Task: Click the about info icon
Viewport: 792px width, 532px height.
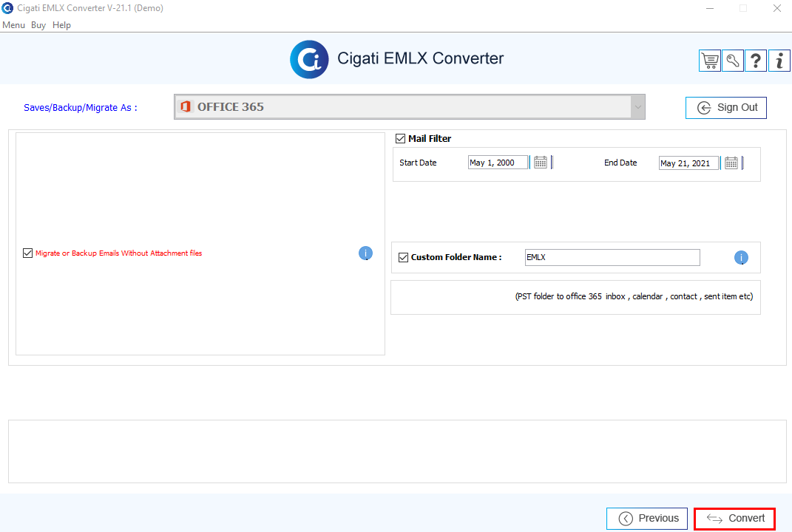Action: pos(779,61)
